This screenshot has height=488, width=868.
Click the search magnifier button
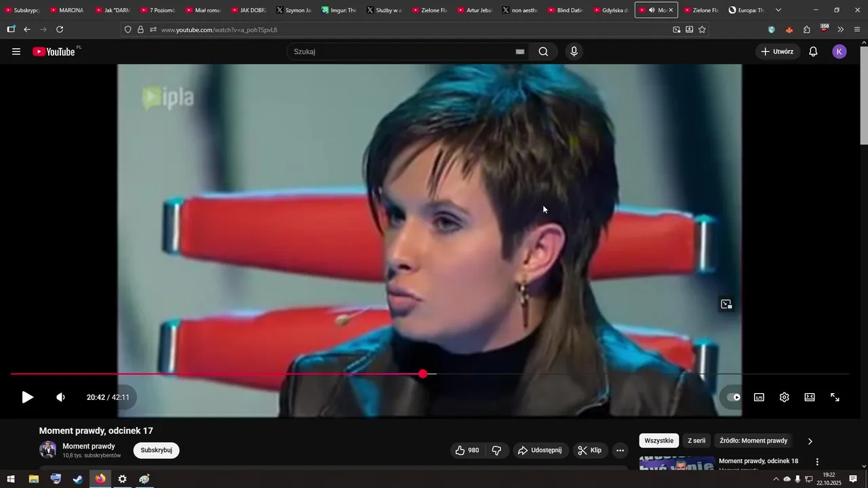click(543, 52)
